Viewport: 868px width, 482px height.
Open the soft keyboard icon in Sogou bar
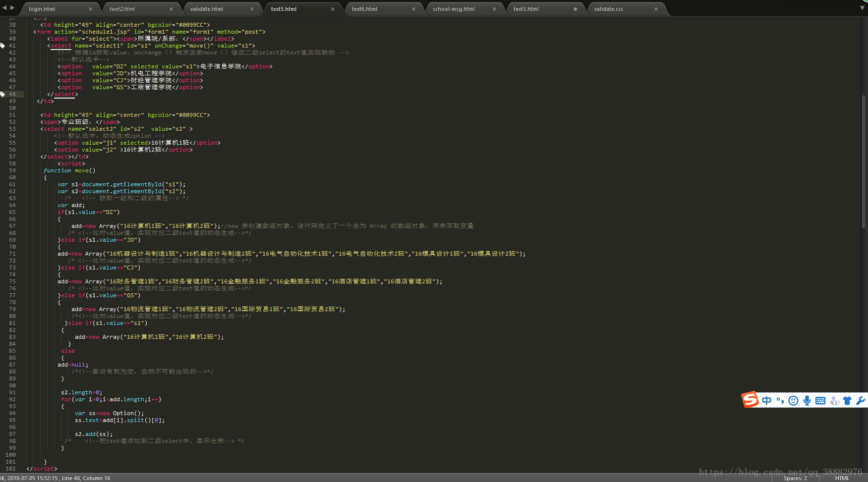820,400
